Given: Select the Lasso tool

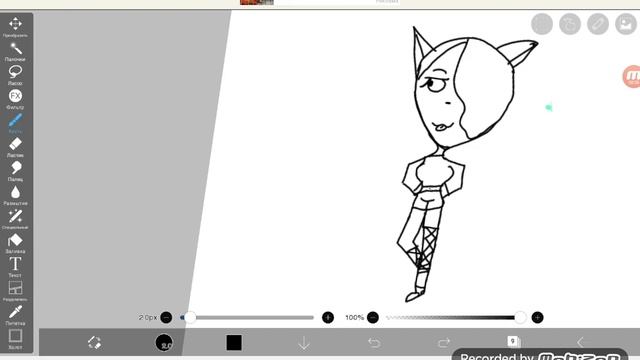Looking at the screenshot, I should pyautogui.click(x=16, y=75).
